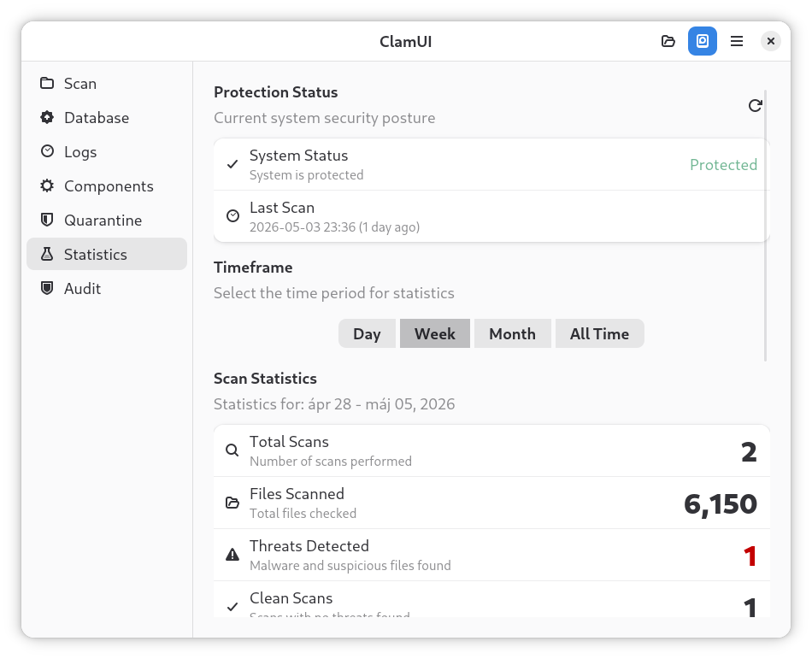Click the Database badge icon
Screen dimensions: 812x659
click(x=47, y=117)
